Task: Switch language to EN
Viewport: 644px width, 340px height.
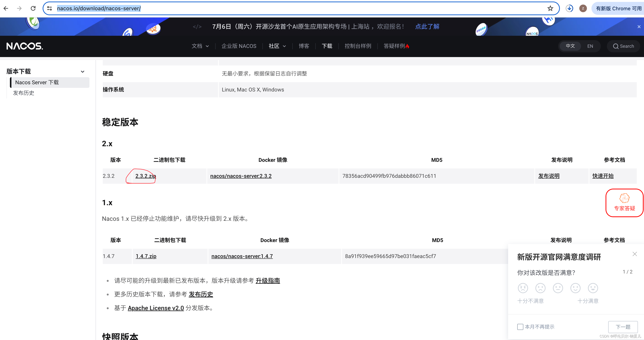Action: 590,46
